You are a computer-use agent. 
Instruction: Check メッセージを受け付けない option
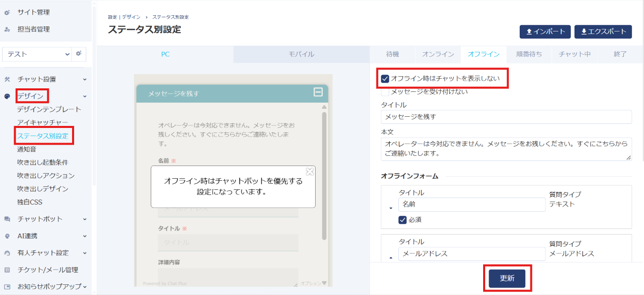(385, 92)
